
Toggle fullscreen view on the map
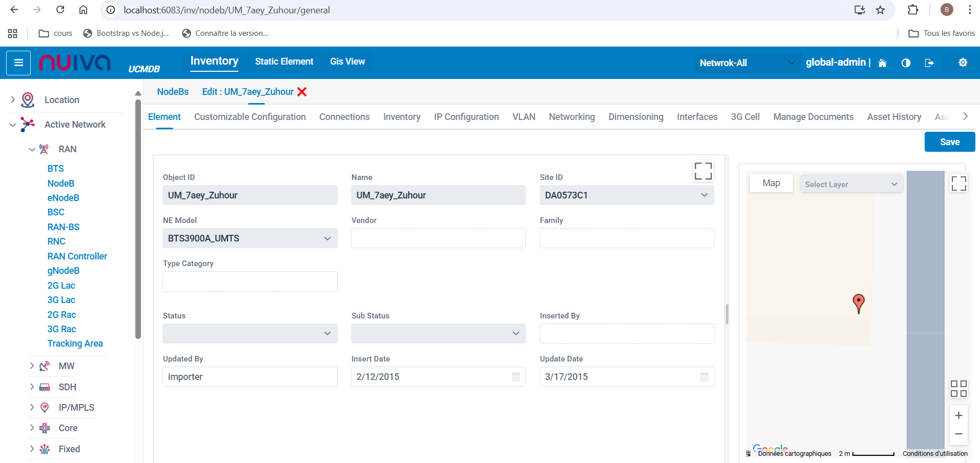[x=958, y=184]
